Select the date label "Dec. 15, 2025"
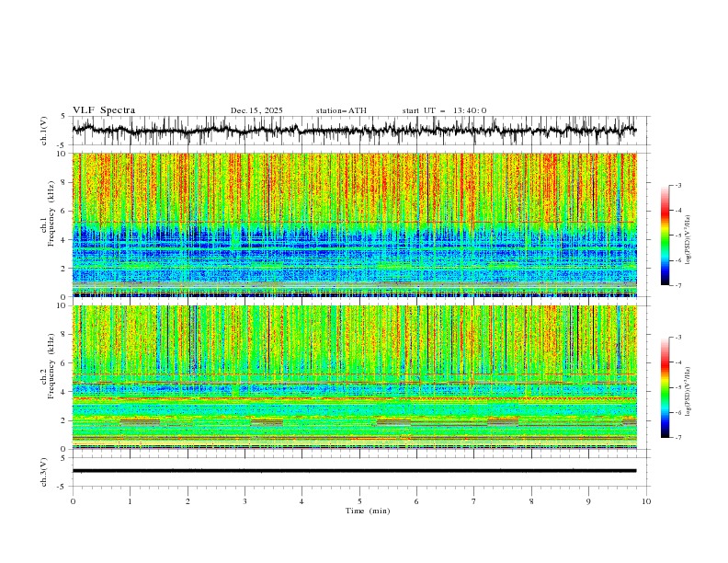This screenshot has height=563, width=728. coord(256,110)
